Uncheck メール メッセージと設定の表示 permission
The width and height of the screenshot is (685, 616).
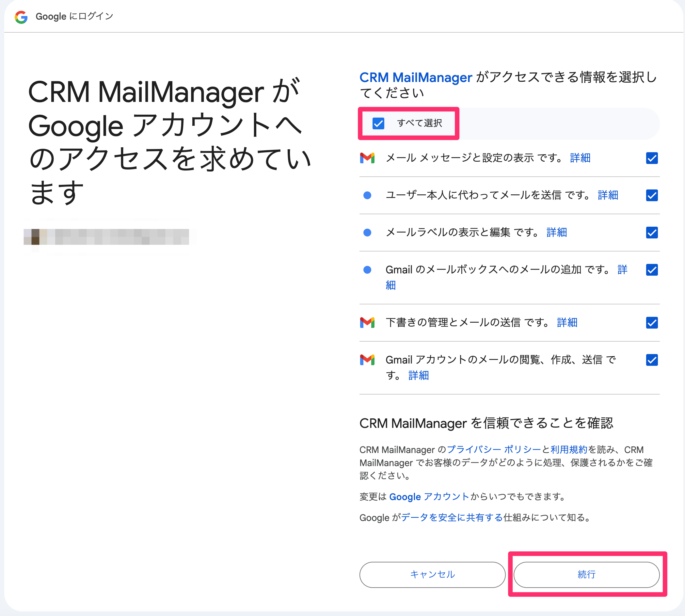652,158
